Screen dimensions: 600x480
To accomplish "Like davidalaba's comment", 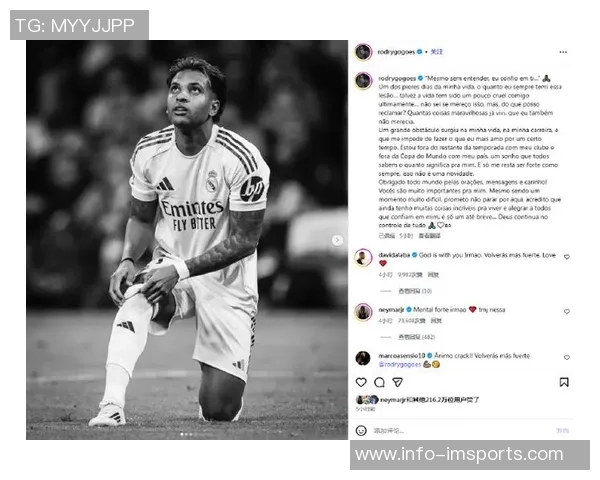I will click(567, 257).
